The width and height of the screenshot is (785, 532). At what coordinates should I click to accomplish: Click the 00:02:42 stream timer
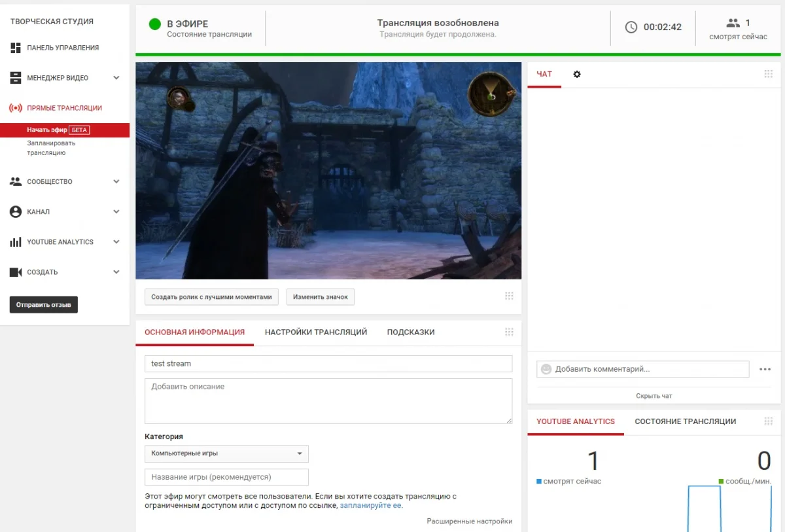click(663, 27)
